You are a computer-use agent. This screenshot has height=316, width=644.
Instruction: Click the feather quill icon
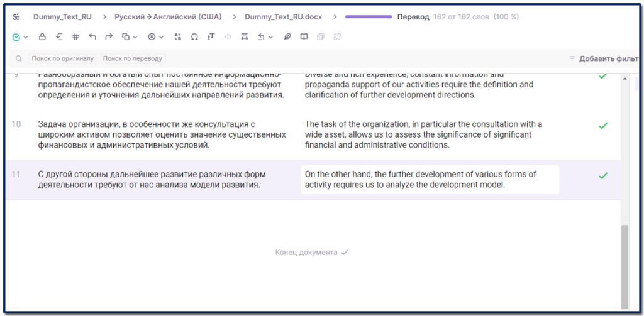tap(287, 37)
